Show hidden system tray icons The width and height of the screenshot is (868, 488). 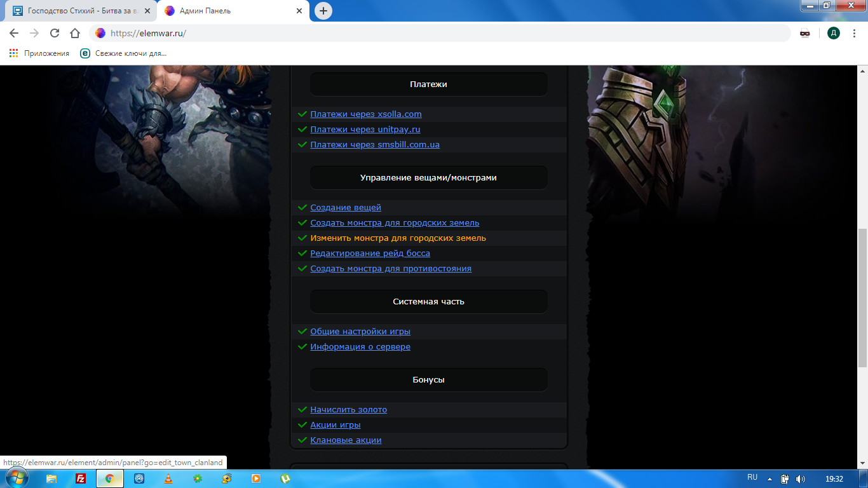tap(770, 479)
